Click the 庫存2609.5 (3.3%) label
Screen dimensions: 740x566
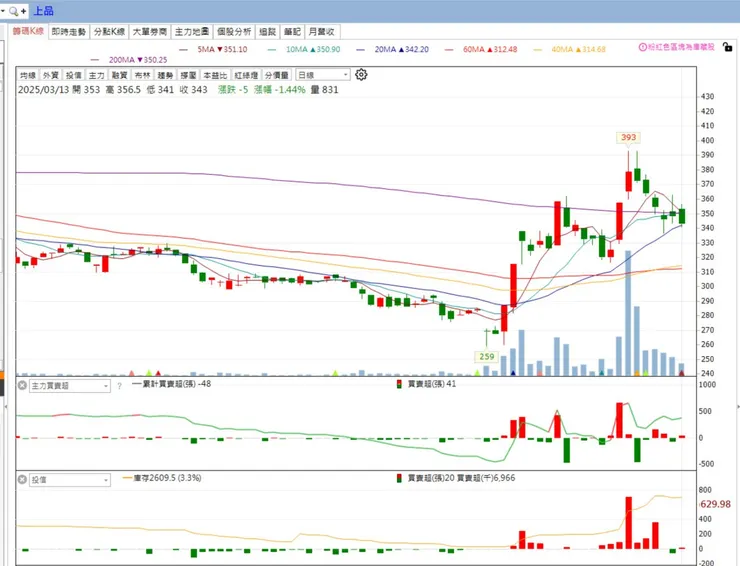pyautogui.click(x=162, y=478)
